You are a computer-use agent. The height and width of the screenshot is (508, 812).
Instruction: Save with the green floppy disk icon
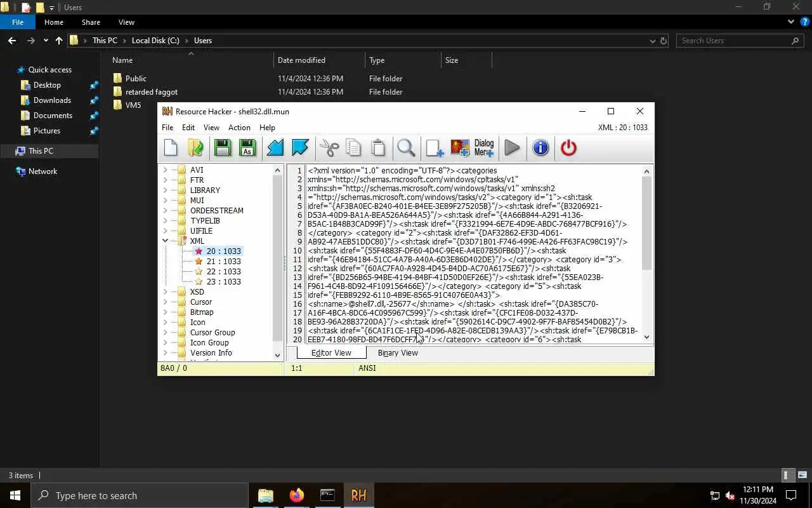223,148
